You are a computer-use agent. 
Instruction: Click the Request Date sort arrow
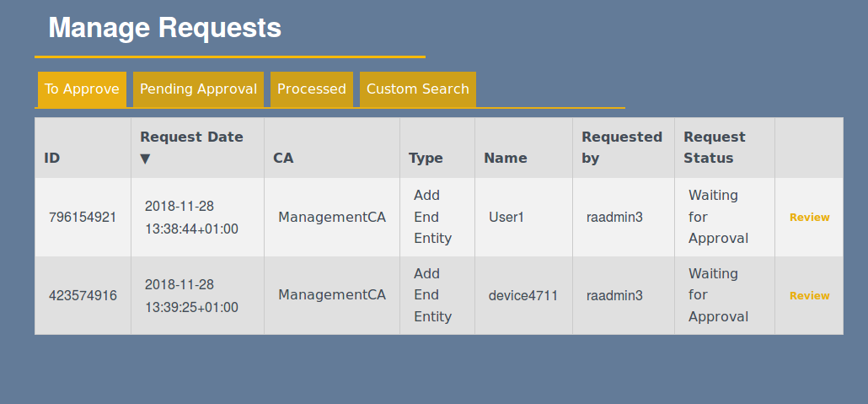point(145,159)
